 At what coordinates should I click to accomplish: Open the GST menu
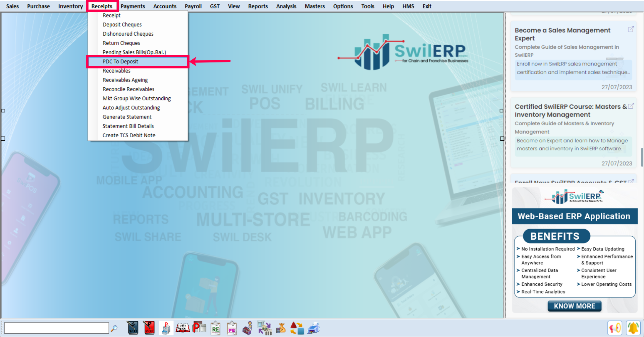tap(215, 6)
